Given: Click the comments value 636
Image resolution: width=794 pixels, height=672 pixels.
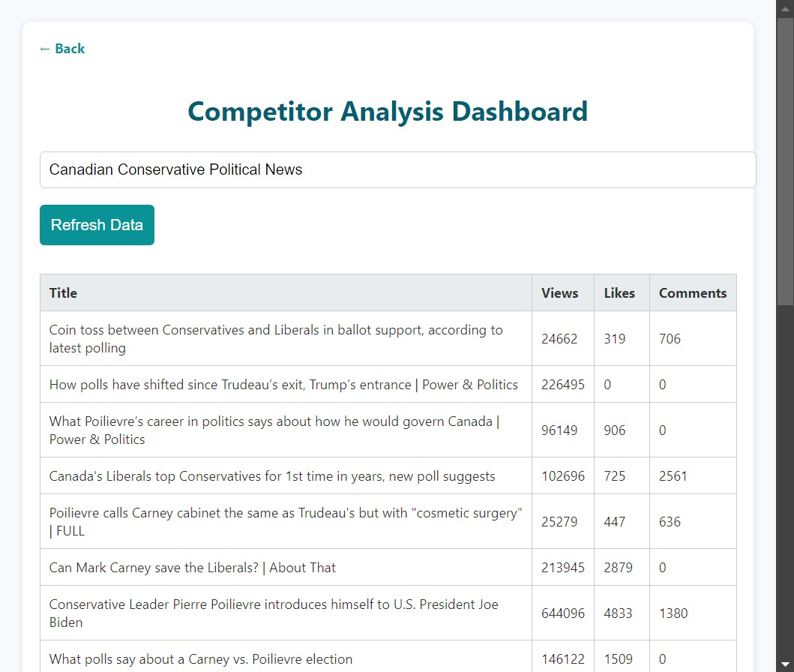Looking at the screenshot, I should [x=670, y=521].
